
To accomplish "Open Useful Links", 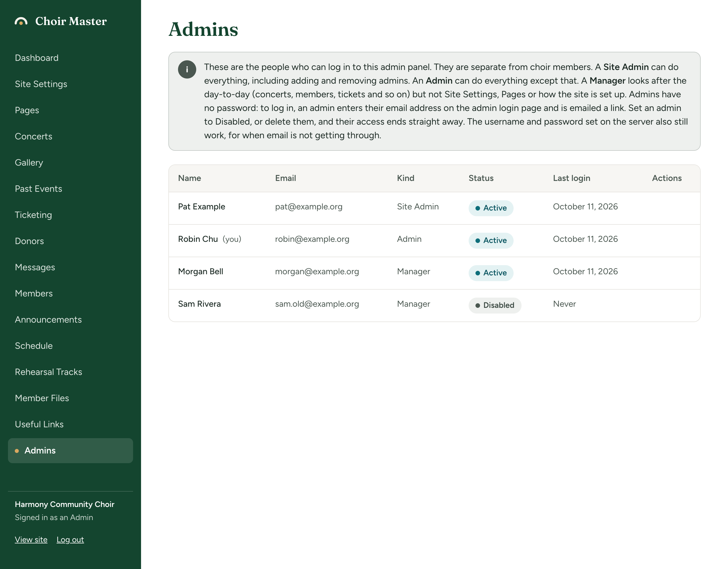I will (x=39, y=424).
